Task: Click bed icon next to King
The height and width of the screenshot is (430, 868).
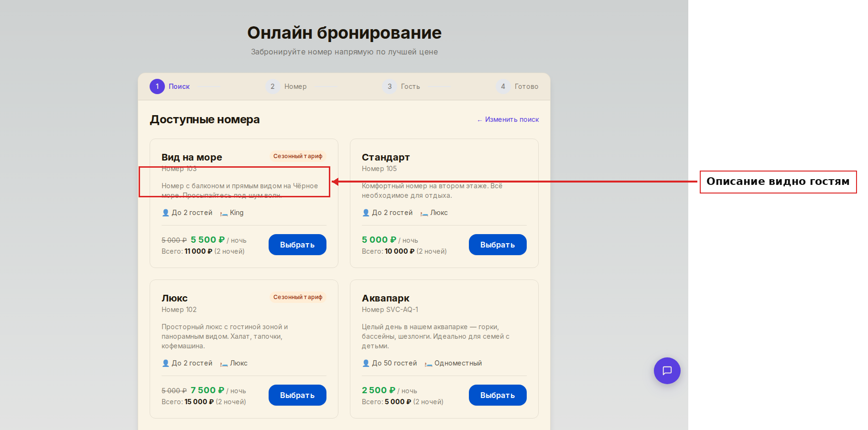Action: 224,213
